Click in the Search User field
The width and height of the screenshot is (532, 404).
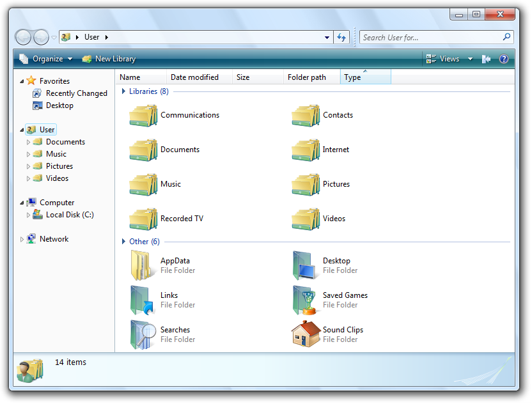pyautogui.click(x=432, y=38)
